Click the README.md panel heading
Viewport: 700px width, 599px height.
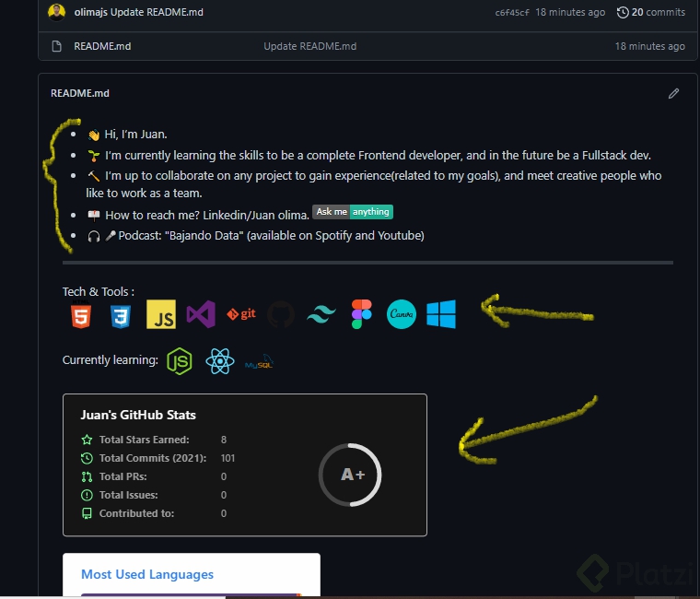[x=80, y=93]
